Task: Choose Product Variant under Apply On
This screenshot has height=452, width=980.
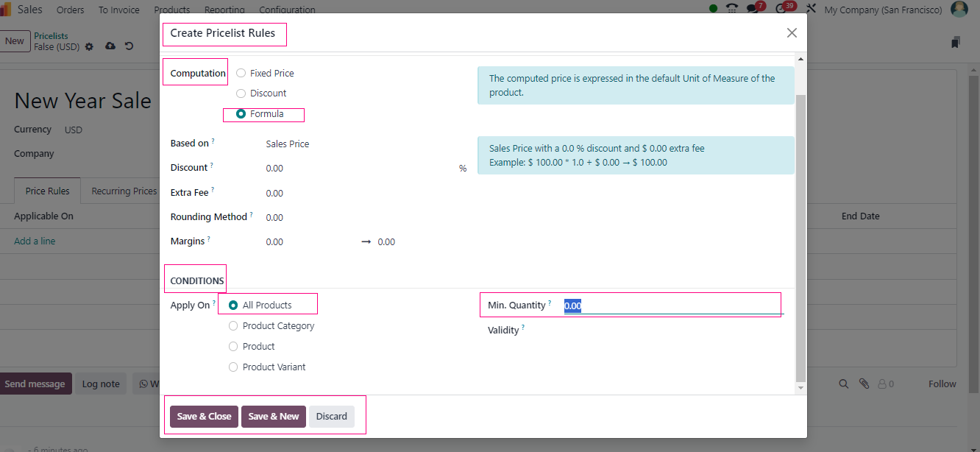Action: point(233,367)
